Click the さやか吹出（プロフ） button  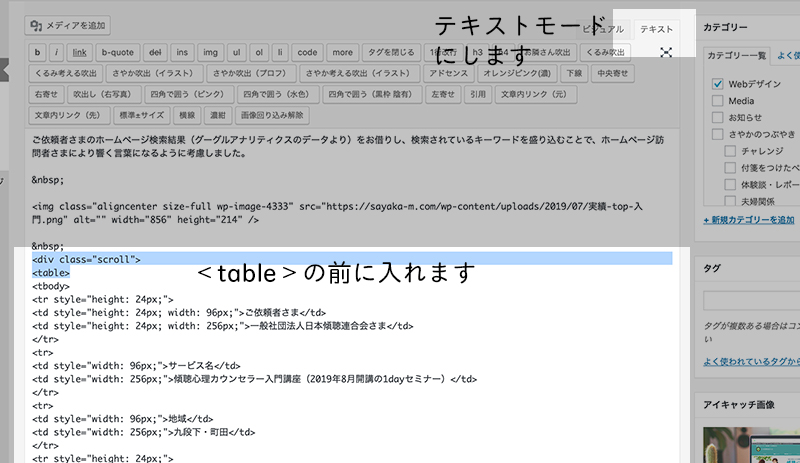tap(251, 73)
